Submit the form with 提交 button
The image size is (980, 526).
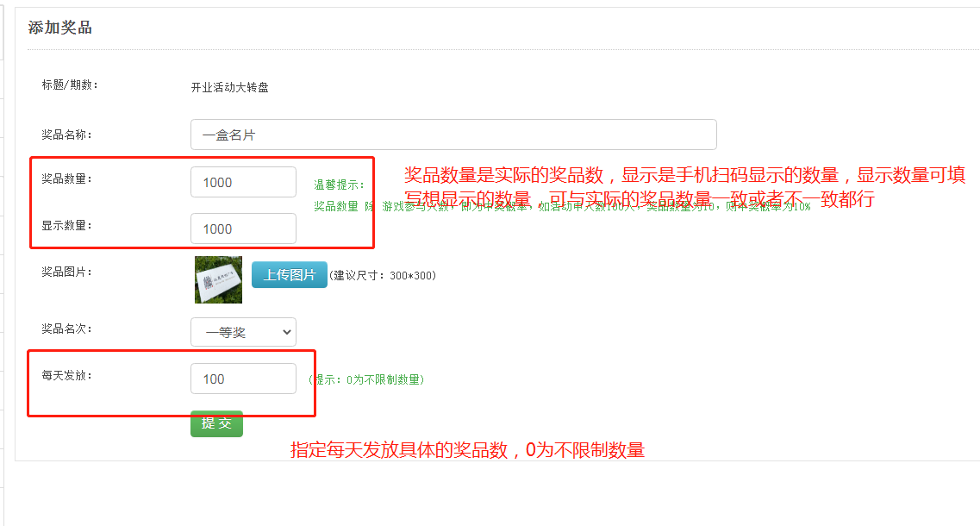216,423
